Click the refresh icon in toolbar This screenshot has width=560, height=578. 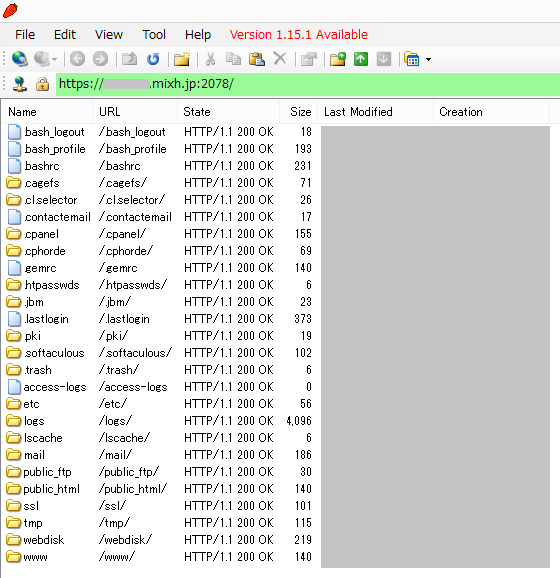pyautogui.click(x=153, y=59)
